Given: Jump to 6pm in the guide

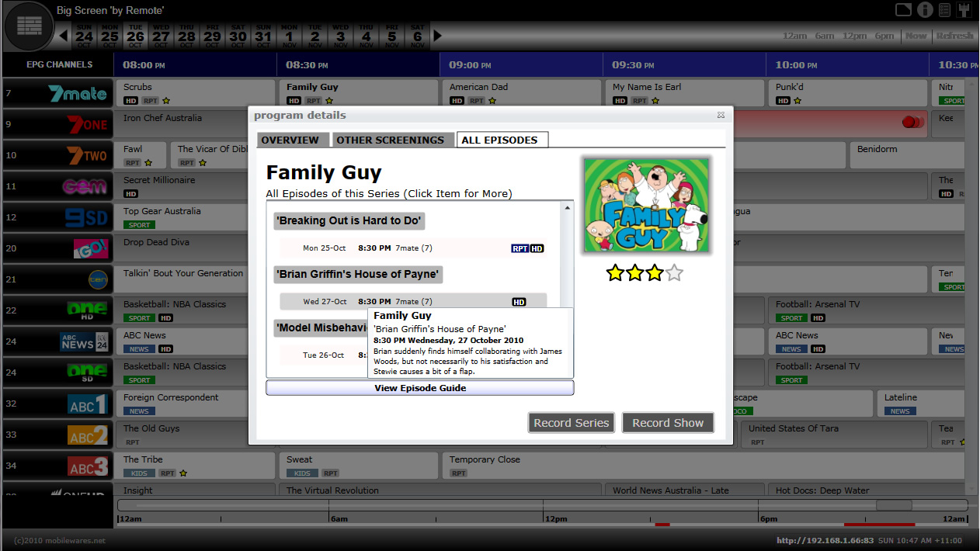Looking at the screenshot, I should pyautogui.click(x=884, y=36).
